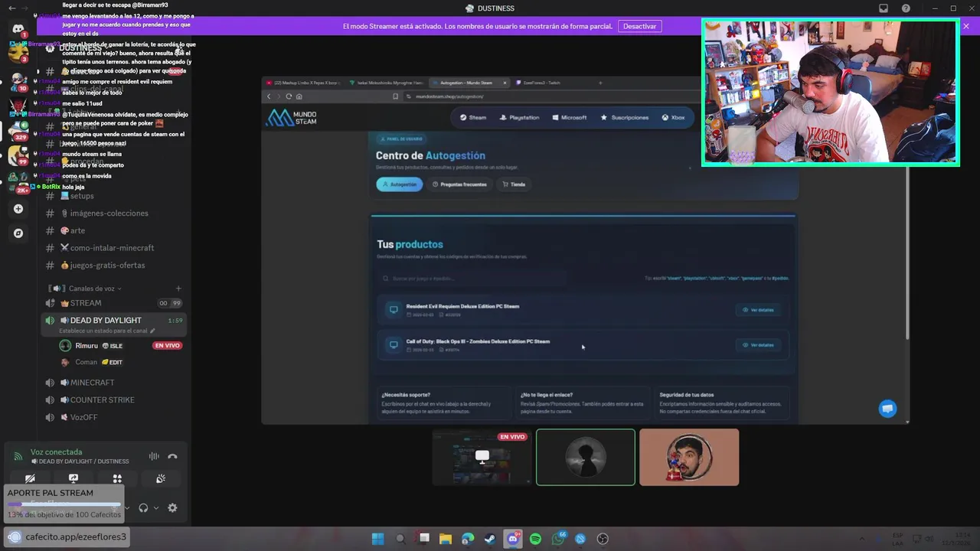Disconnect from voice with the hang-up icon
The image size is (980, 551).
[172, 456]
